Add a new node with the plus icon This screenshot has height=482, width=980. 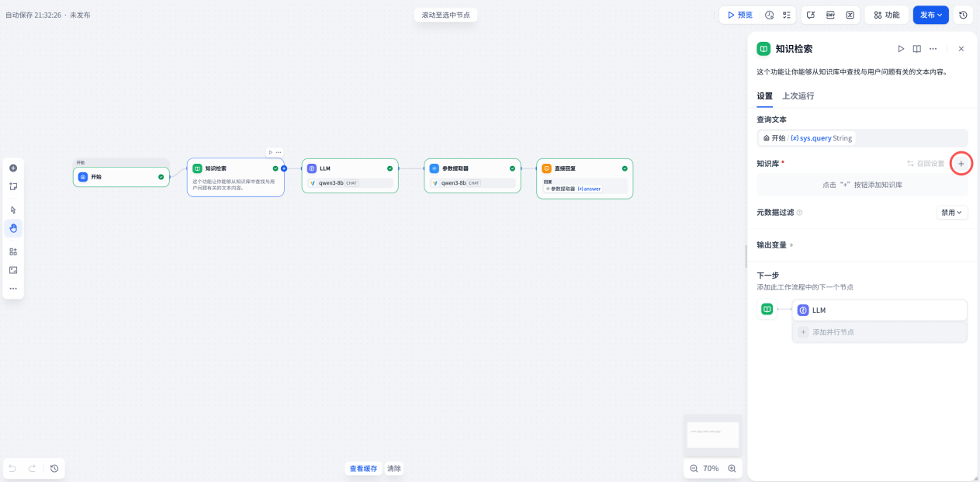pos(13,168)
